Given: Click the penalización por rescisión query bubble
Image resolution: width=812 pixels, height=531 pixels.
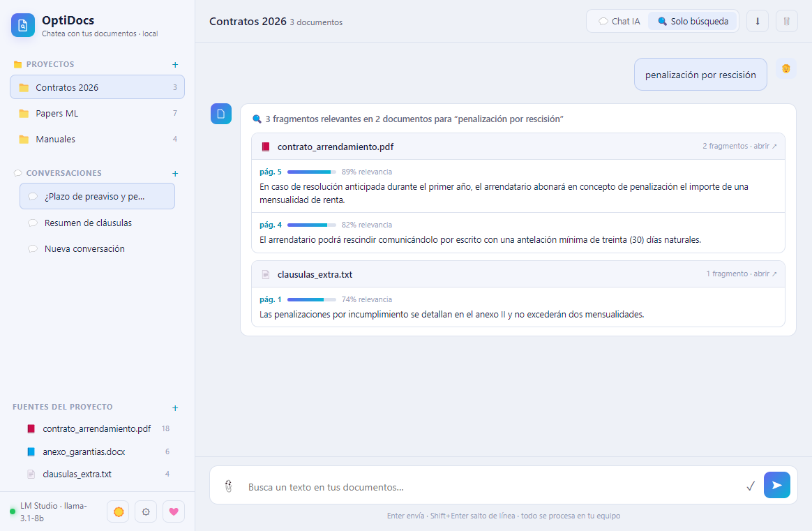Looking at the screenshot, I should (700, 75).
